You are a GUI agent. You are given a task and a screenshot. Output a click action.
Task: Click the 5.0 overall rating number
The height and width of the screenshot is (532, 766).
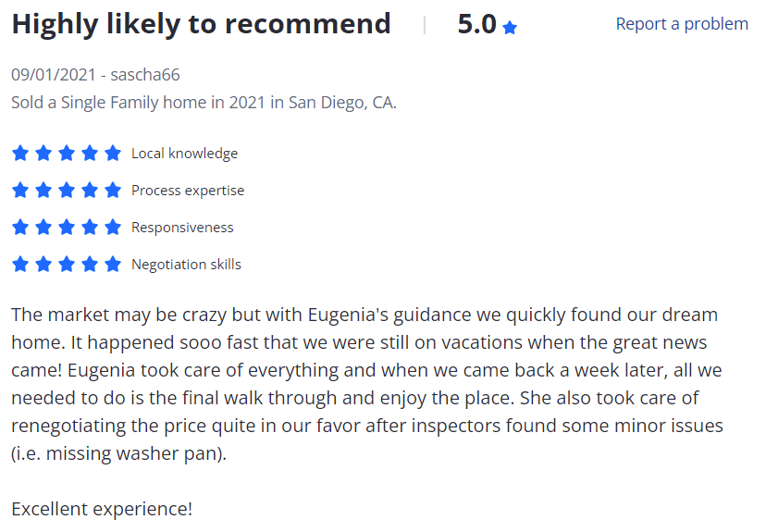point(476,24)
